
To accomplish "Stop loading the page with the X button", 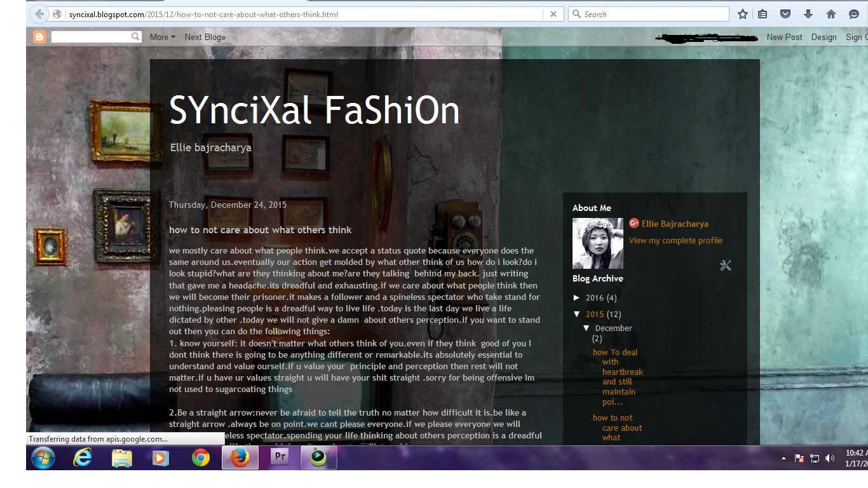I will click(x=553, y=14).
